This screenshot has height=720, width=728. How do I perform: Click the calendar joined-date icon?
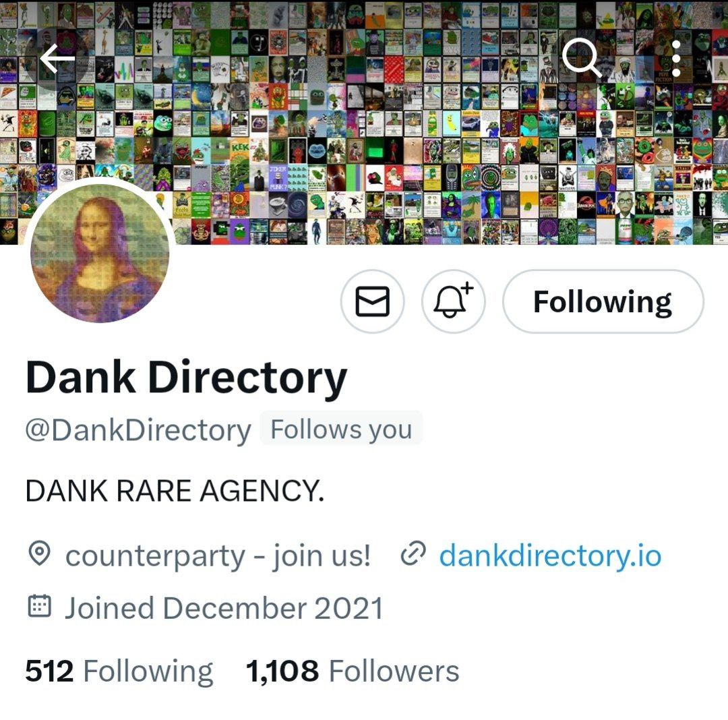point(40,606)
